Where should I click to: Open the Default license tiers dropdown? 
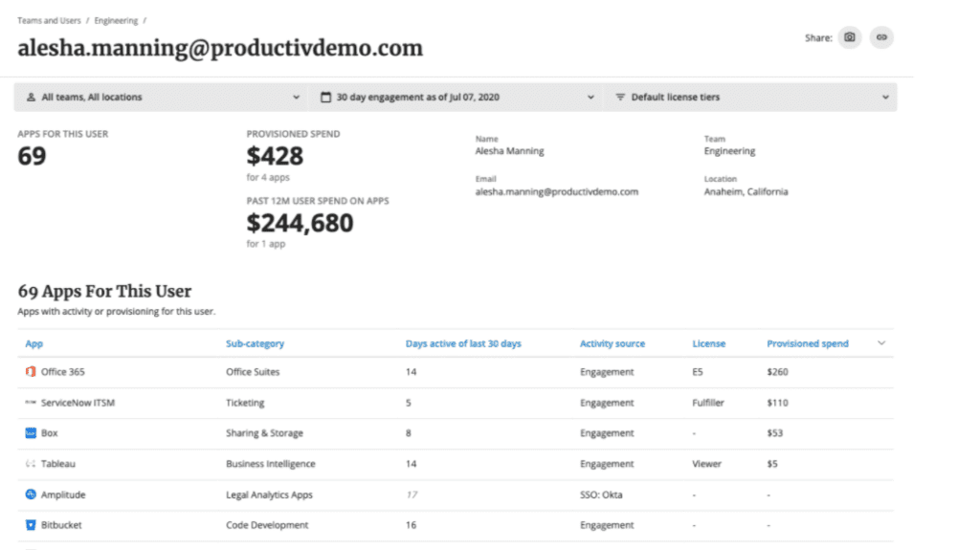pyautogui.click(x=750, y=97)
